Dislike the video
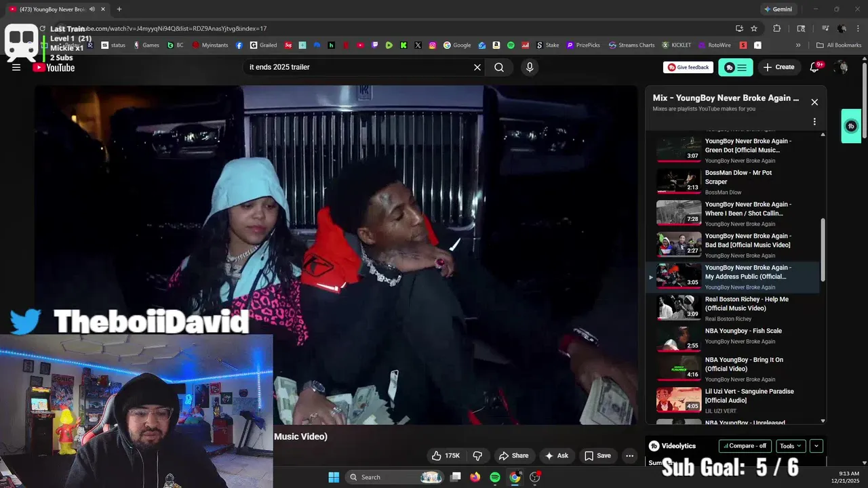868x488 pixels. (477, 455)
